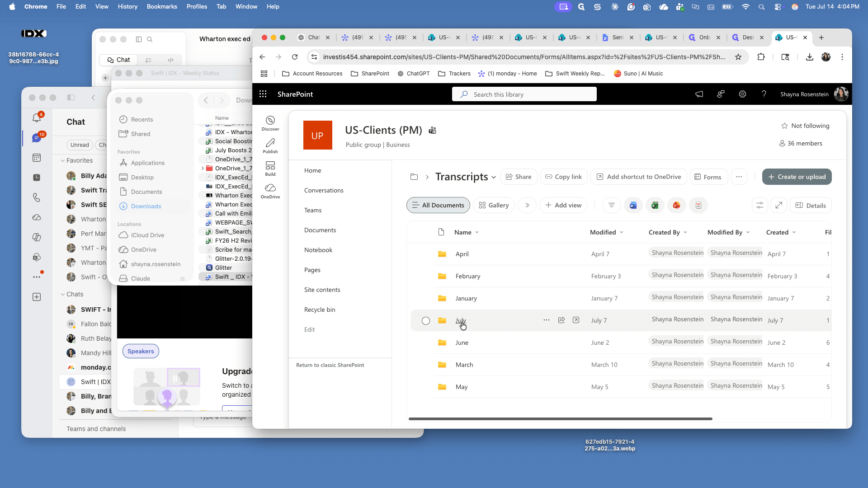Open the History menu in menu bar
Viewport: 868px width, 488px height.
coord(127,6)
